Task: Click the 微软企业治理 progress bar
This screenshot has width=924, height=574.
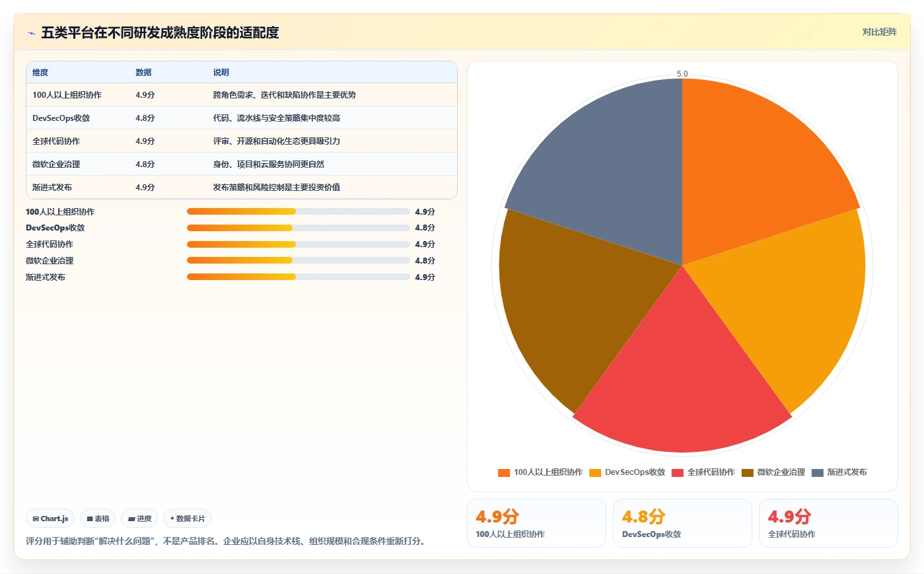Action: click(x=299, y=260)
